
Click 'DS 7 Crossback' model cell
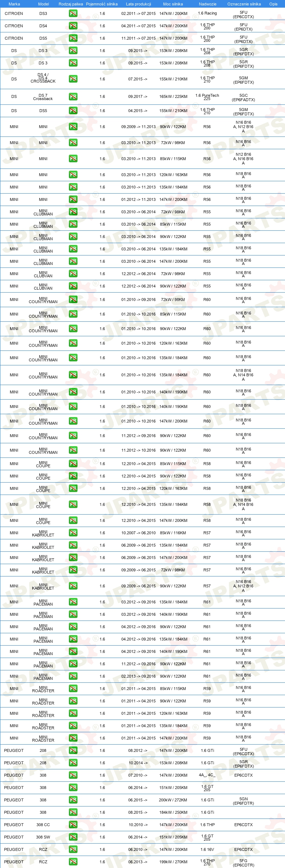[x=43, y=97]
